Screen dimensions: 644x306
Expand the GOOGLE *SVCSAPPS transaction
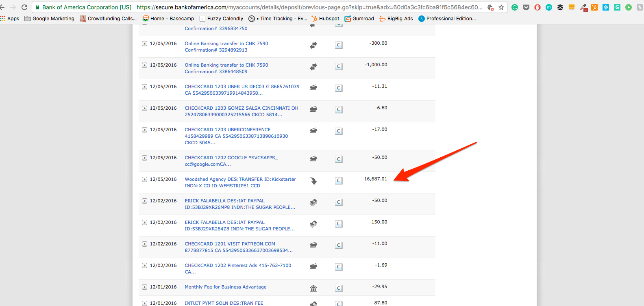pos(144,158)
